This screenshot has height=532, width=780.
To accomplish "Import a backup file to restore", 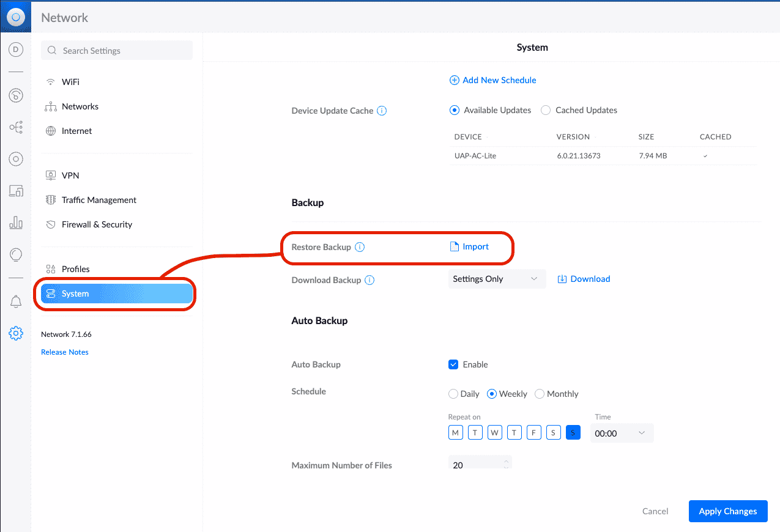I will pos(470,246).
